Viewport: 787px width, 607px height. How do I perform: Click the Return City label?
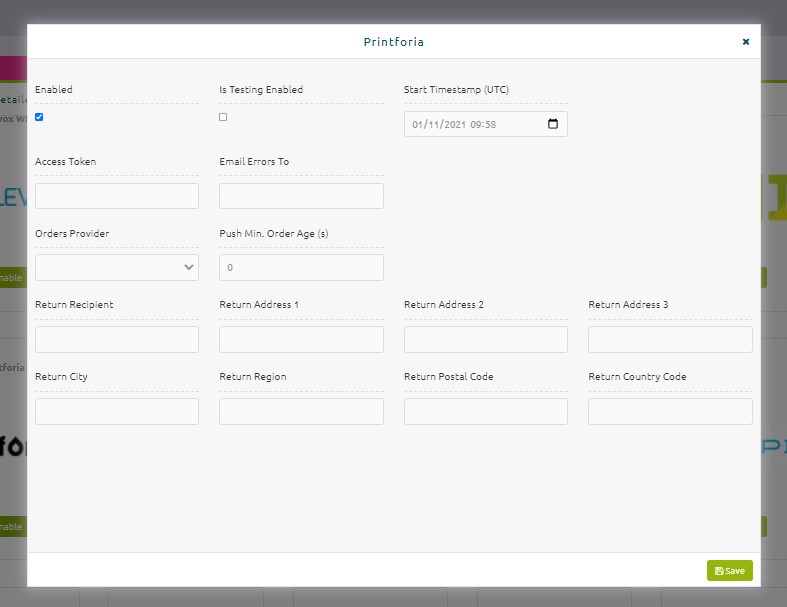coord(61,377)
